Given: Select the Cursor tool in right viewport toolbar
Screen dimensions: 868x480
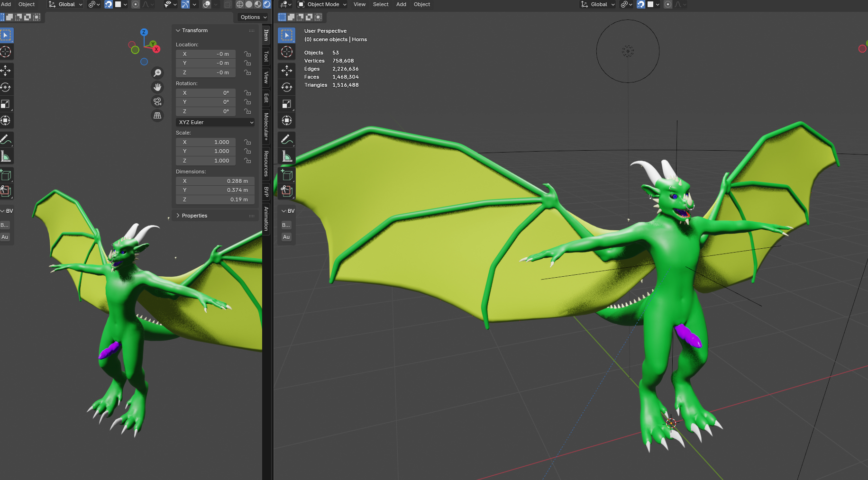Looking at the screenshot, I should click(287, 52).
